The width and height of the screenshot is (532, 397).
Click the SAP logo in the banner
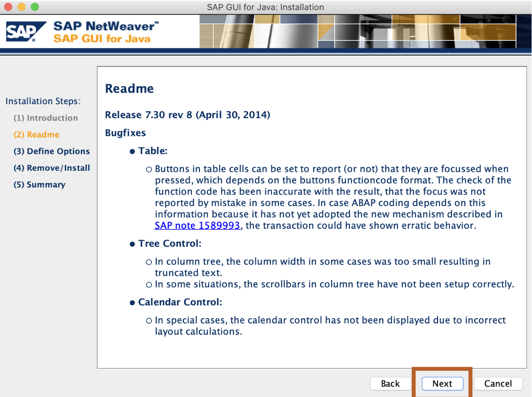tap(26, 32)
